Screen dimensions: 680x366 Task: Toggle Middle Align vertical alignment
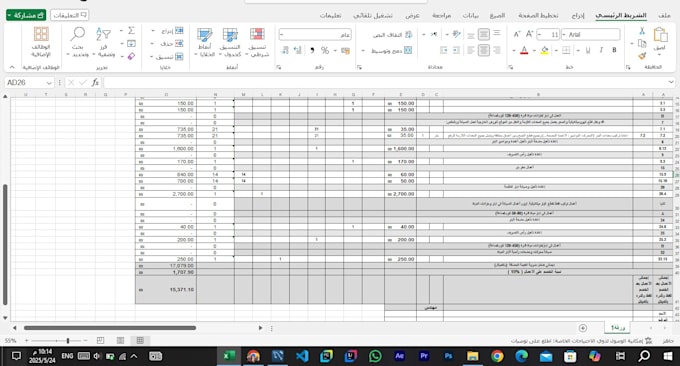(484, 34)
